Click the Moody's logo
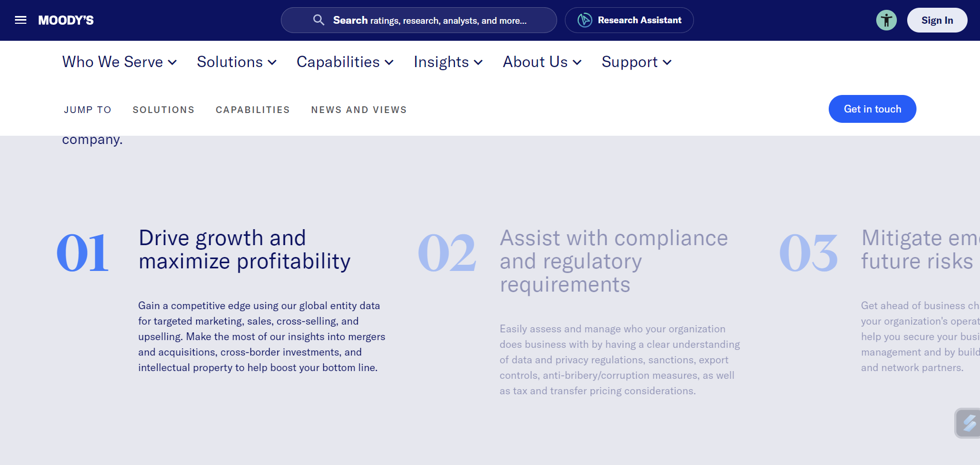 click(x=66, y=20)
